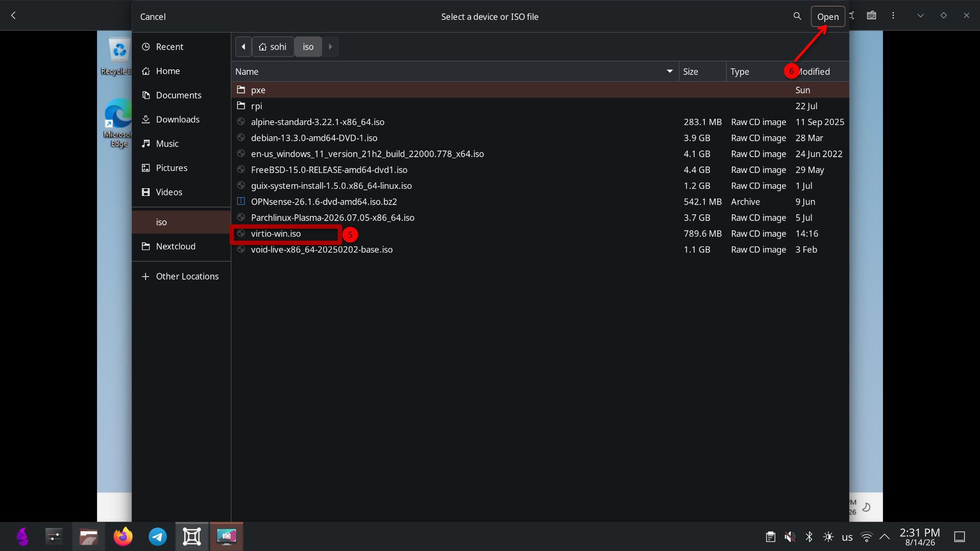Screen dimensions: 980x551
Task: Click the path bar left scroll arrow
Action: 243,47
